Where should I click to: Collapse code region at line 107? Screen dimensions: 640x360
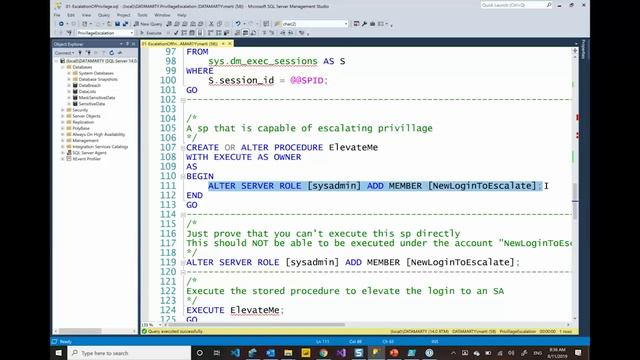click(182, 148)
